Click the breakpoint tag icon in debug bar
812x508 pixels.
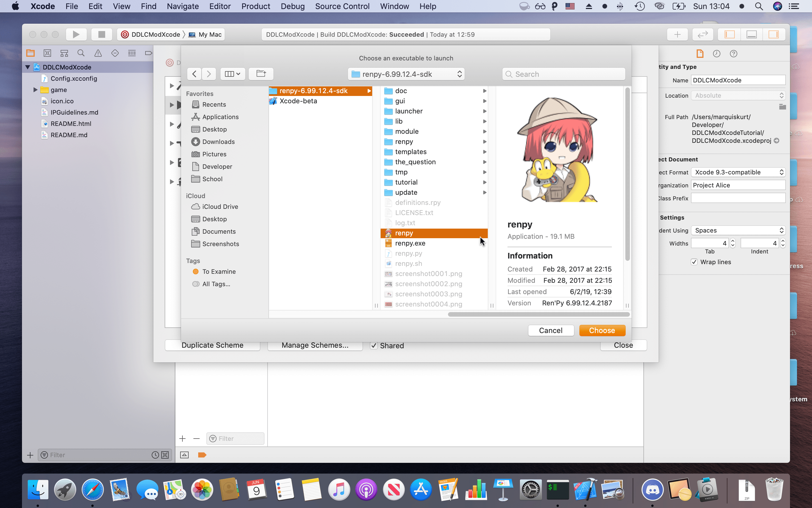point(202,455)
